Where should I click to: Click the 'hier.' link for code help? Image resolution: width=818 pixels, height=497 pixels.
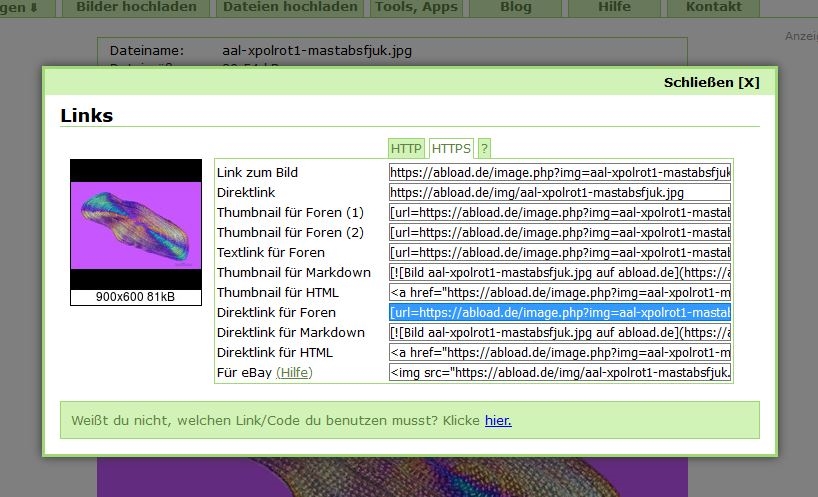pyautogui.click(x=498, y=420)
